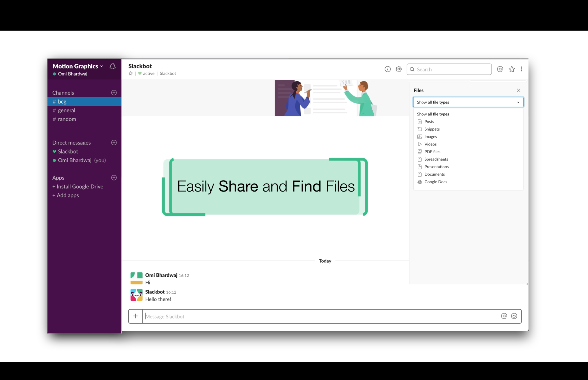
Task: Open starred items from the header star
Action: pyautogui.click(x=511, y=69)
